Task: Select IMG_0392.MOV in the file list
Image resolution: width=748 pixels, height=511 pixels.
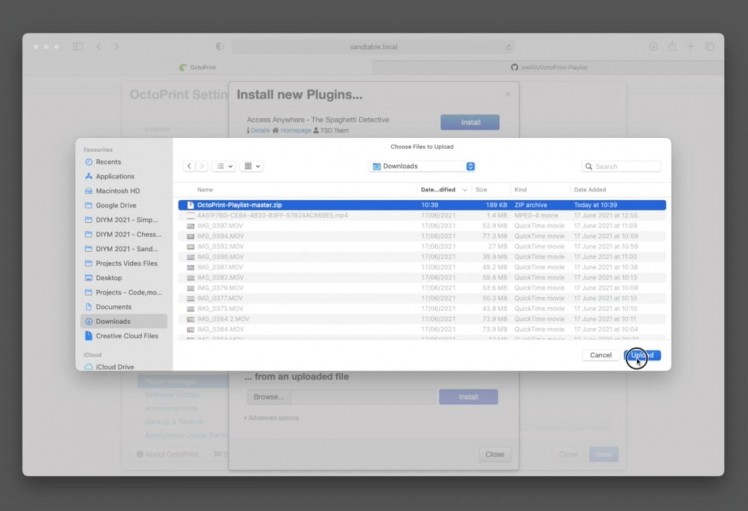Action: (422, 246)
